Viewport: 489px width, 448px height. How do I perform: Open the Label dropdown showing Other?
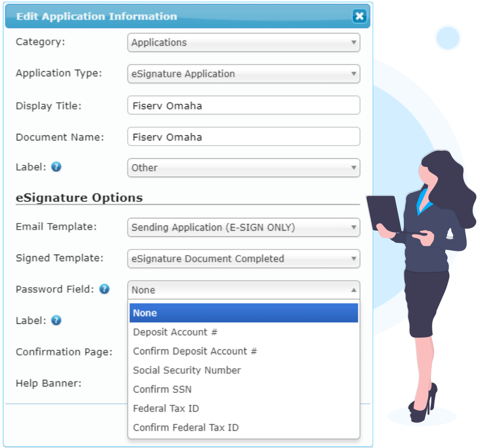tap(243, 167)
